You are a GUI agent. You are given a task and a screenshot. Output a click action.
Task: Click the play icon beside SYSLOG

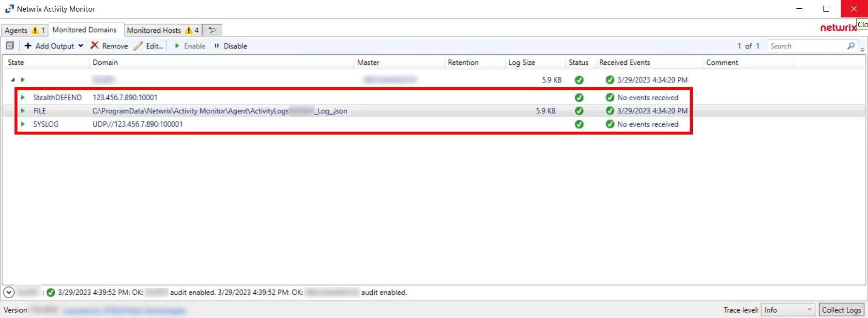click(23, 124)
